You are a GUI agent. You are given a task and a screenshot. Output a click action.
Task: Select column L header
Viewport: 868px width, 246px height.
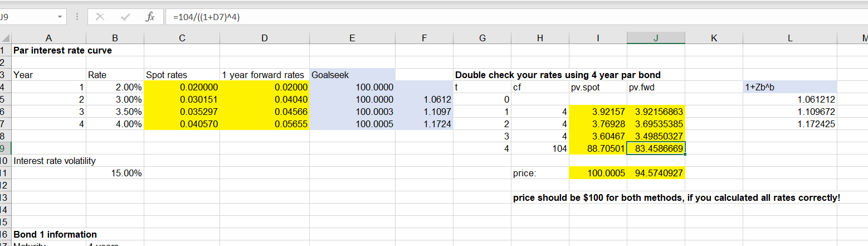tap(790, 38)
